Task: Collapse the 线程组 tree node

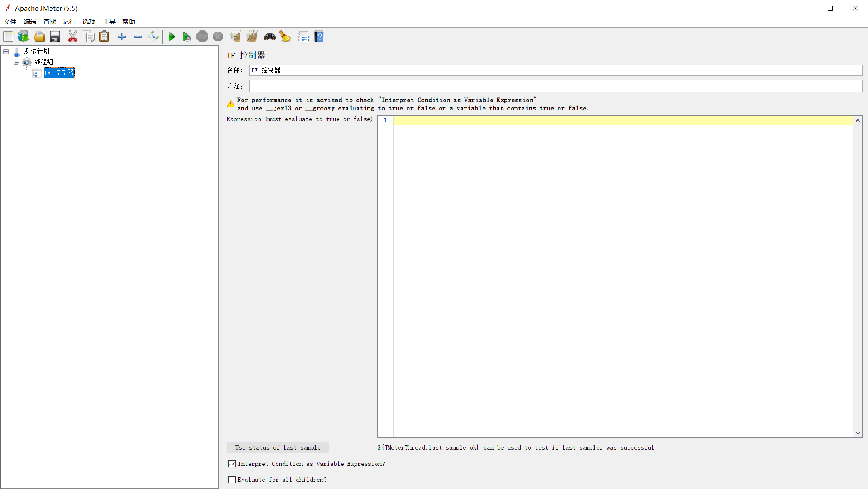Action: (x=16, y=62)
